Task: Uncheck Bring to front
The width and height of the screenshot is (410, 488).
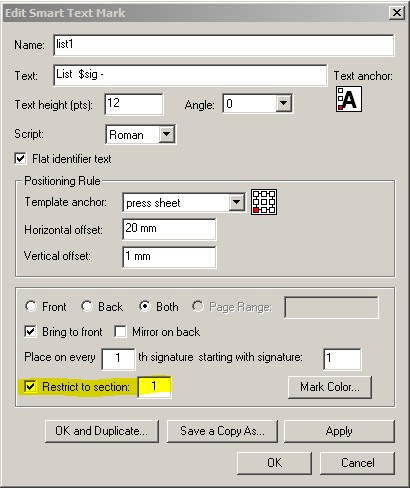Action: click(x=30, y=332)
